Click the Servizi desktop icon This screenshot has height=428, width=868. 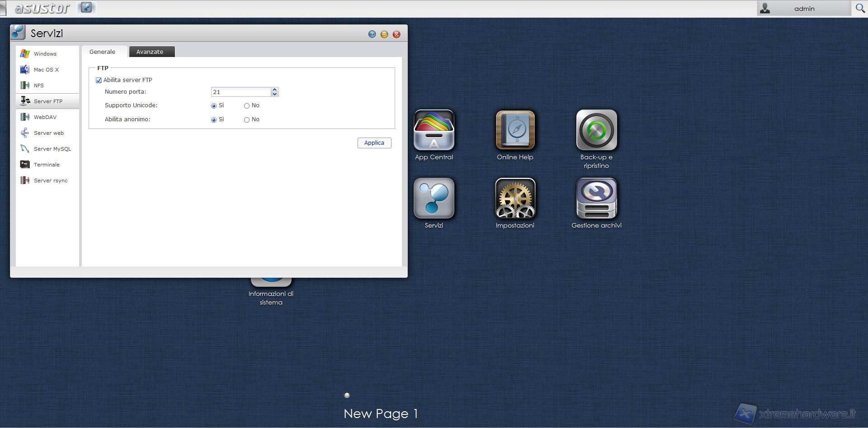pyautogui.click(x=434, y=198)
